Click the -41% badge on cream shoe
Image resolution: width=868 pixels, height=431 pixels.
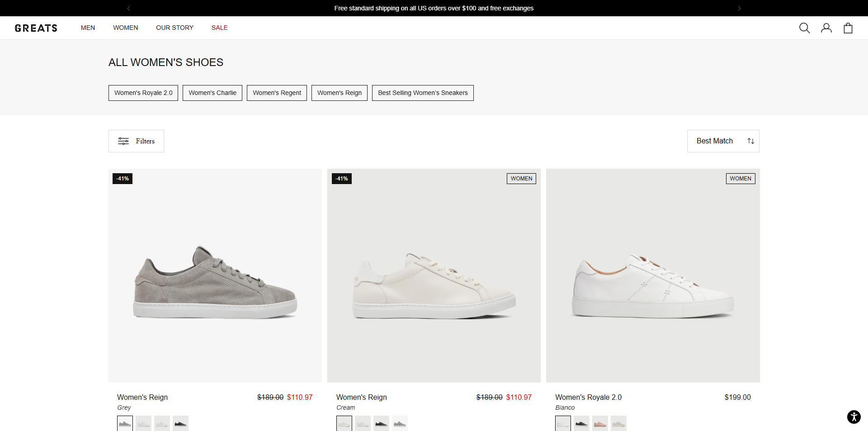(342, 179)
